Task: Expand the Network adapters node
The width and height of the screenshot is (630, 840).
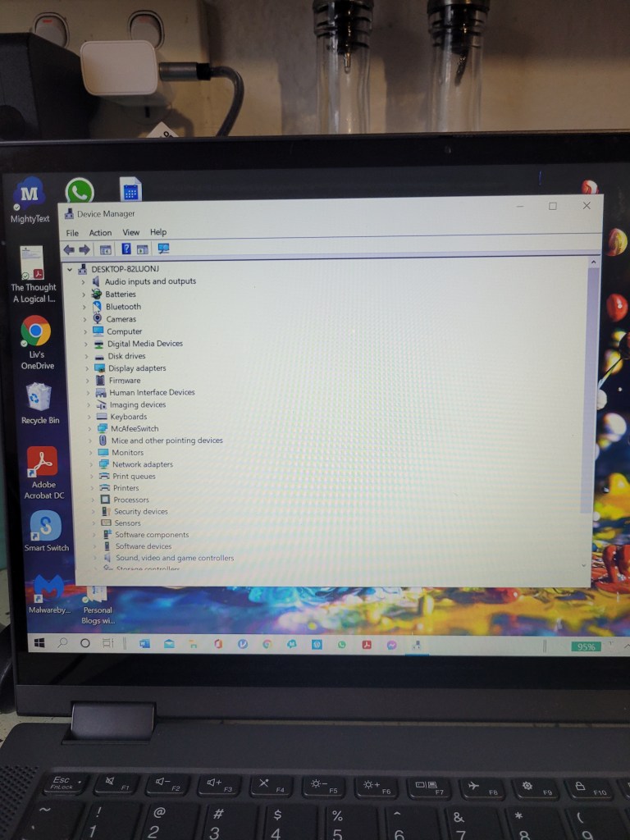Action: click(91, 464)
